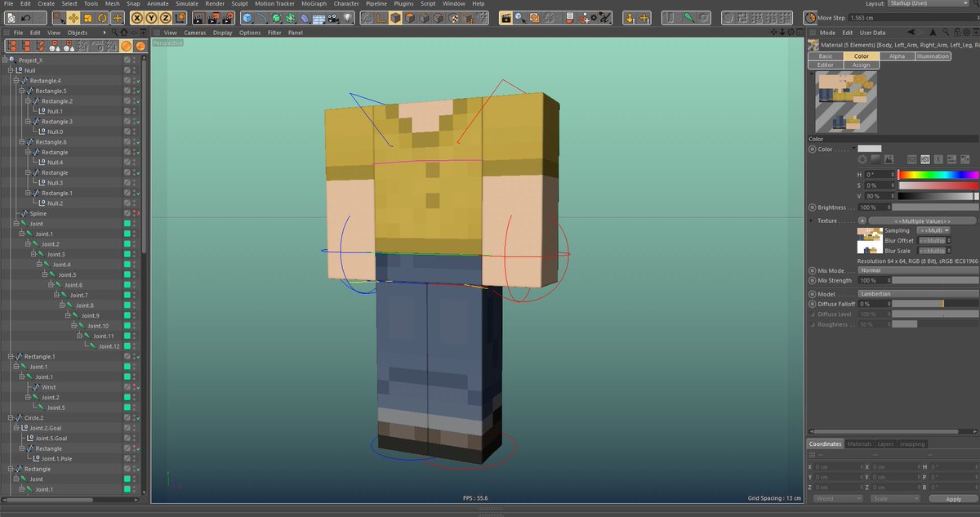This screenshot has height=517, width=980.
Task: Click the search icon in Object Manager
Action: click(114, 33)
